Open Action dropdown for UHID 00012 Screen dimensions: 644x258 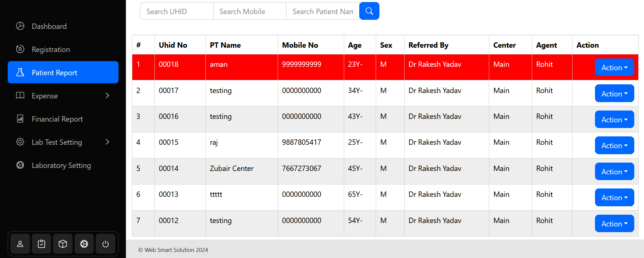614,223
